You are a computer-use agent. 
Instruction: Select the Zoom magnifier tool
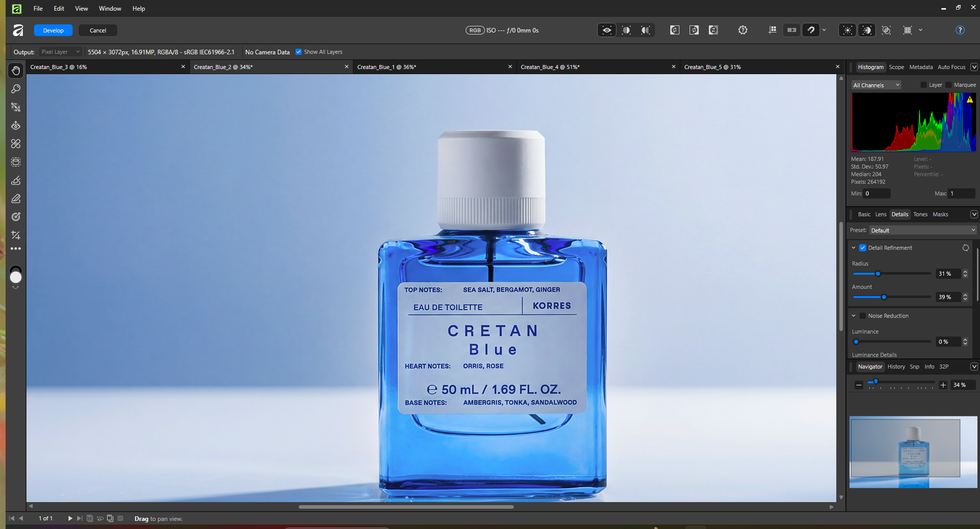pyautogui.click(x=16, y=89)
